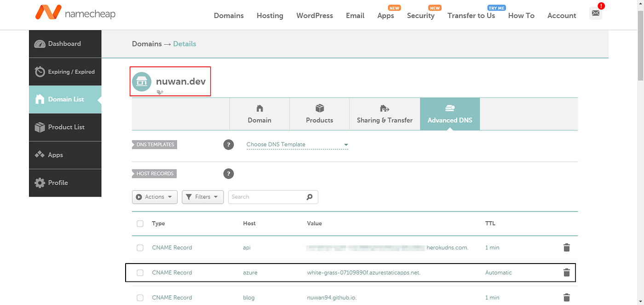Open the Domains menu

229,15
